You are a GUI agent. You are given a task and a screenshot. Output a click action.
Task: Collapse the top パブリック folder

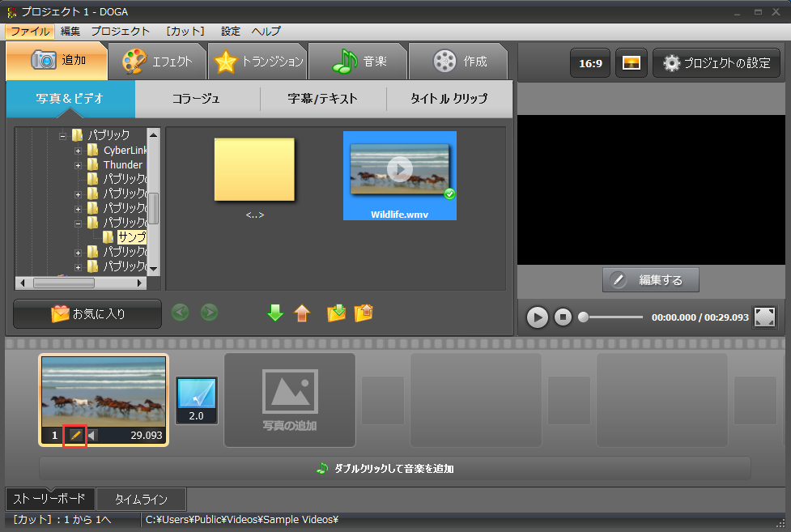(62, 135)
